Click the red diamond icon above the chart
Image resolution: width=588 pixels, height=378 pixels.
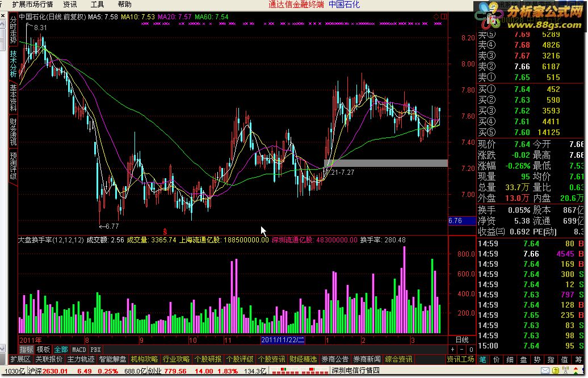pos(436,16)
